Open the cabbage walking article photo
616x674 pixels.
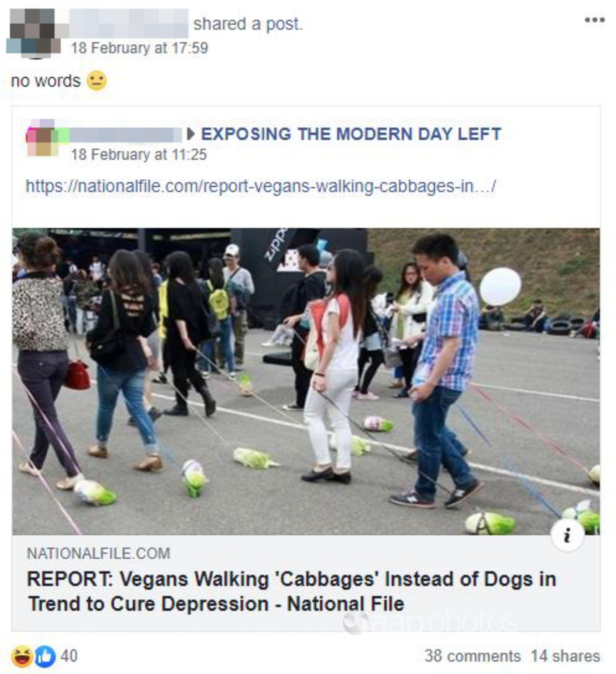tap(306, 381)
